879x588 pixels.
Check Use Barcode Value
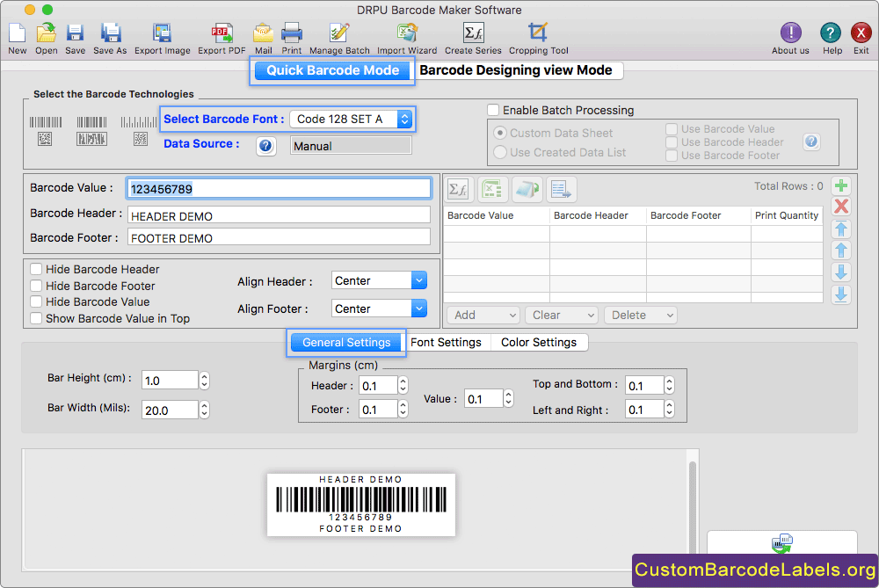pyautogui.click(x=672, y=129)
